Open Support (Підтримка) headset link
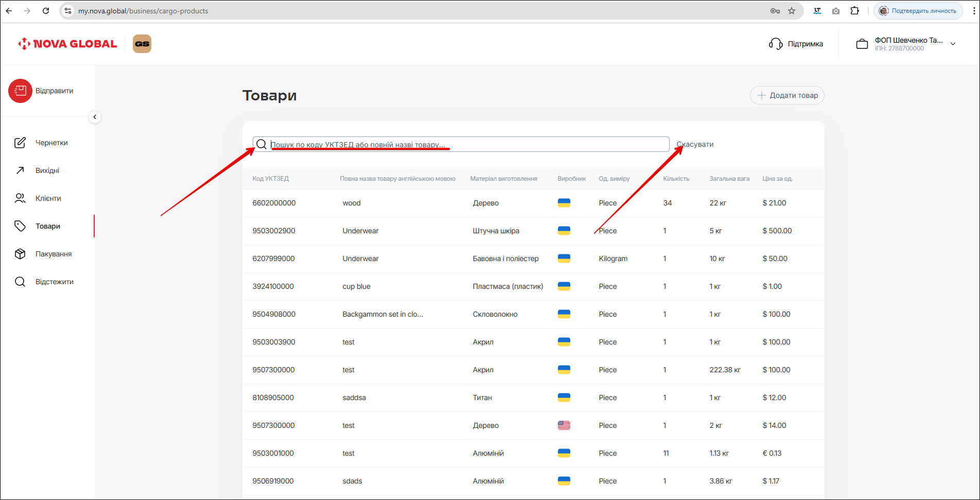The height and width of the screenshot is (500, 980). (x=796, y=44)
